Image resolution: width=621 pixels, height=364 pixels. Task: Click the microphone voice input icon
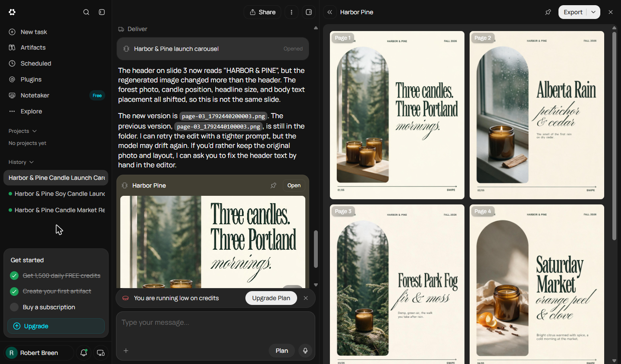pyautogui.click(x=305, y=351)
